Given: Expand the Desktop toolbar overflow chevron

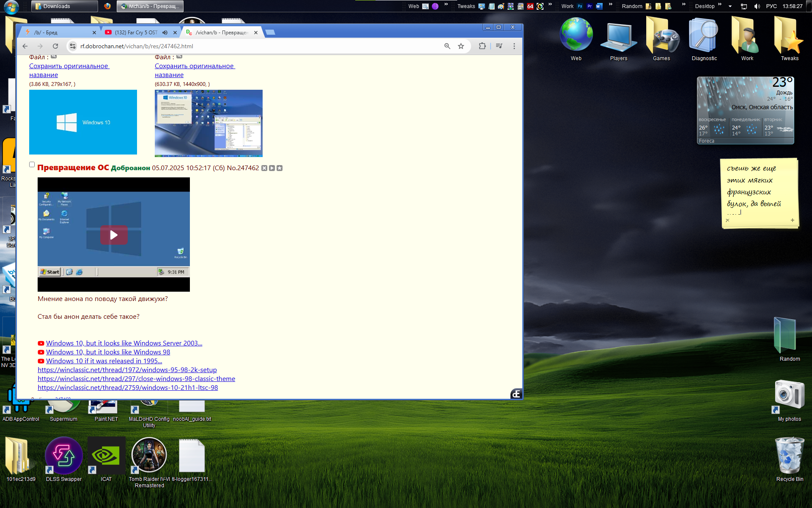Looking at the screenshot, I should (719, 4).
